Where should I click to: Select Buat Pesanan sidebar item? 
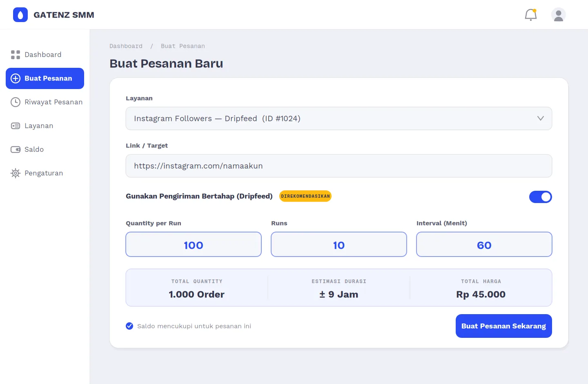[x=45, y=78]
